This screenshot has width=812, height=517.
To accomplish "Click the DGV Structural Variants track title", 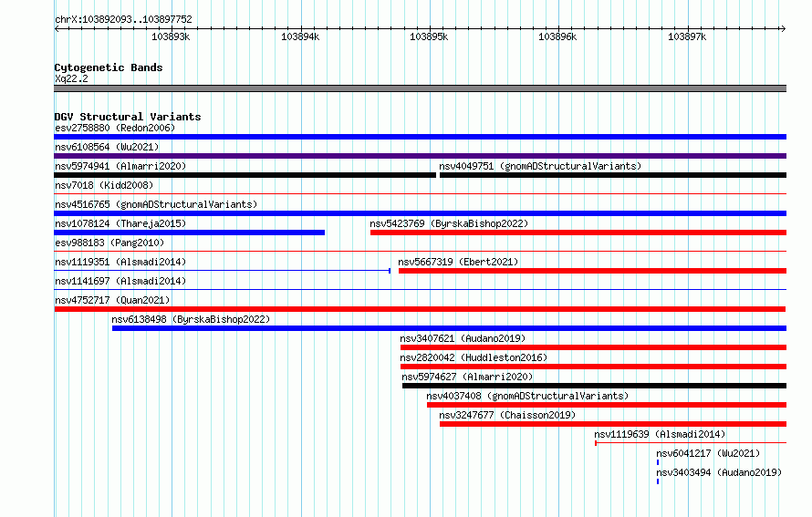I will (x=128, y=117).
